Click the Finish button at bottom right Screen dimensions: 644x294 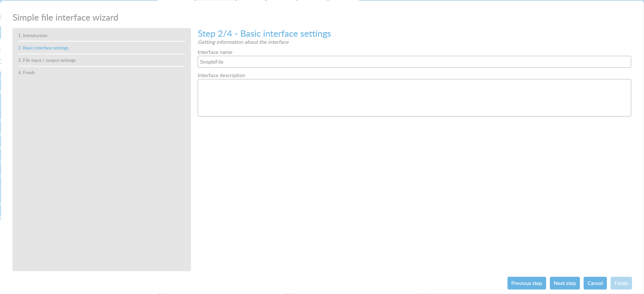point(621,283)
